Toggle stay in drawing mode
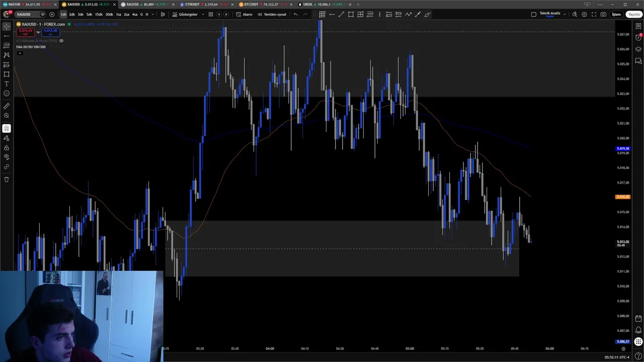 pyautogui.click(x=7, y=138)
